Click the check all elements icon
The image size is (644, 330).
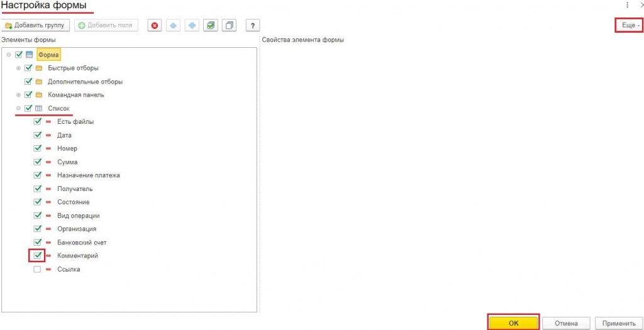(x=210, y=25)
